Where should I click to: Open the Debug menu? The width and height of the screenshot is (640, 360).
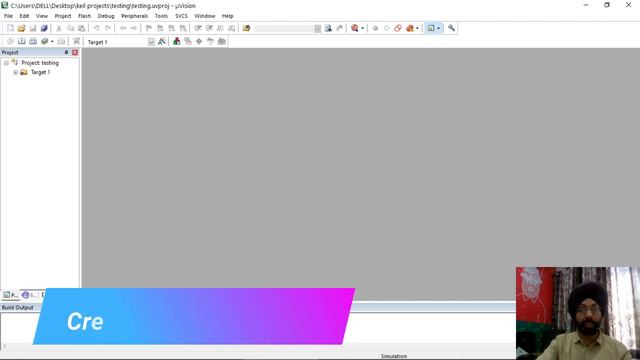(106, 16)
